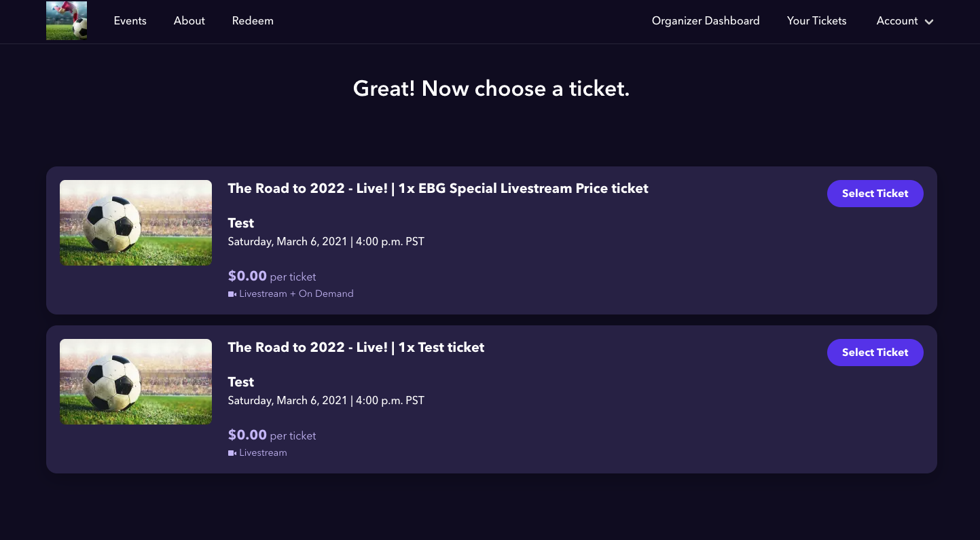This screenshot has width=980, height=540.
Task: Click the Great! Now choose a ticket heading
Action: (x=491, y=89)
